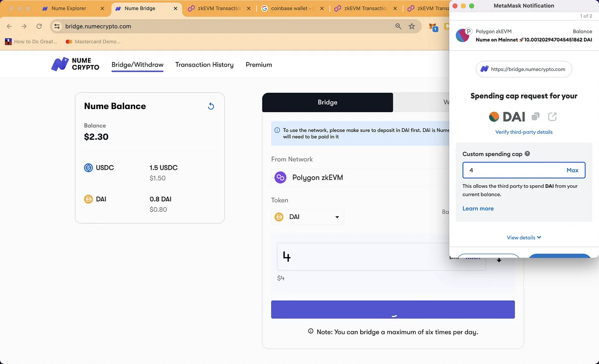Open Transaction History page
This screenshot has width=599, height=364.
205,65
